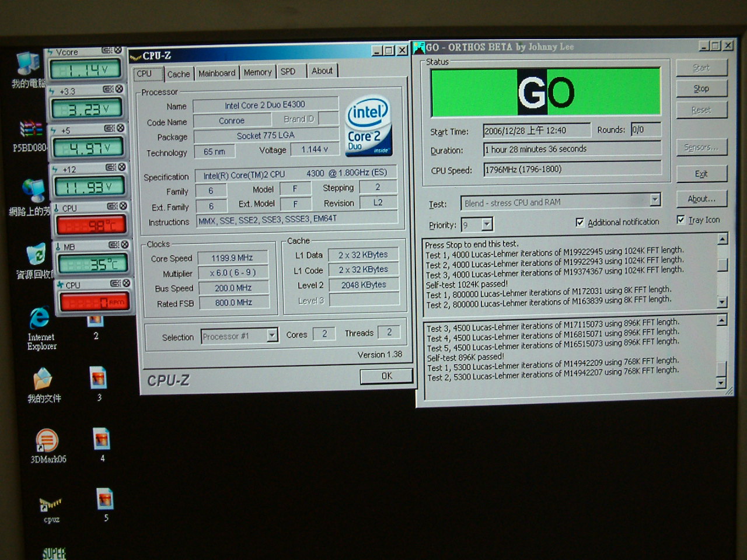
Task: Click the CPU-Z title bar icon
Action: click(135, 57)
